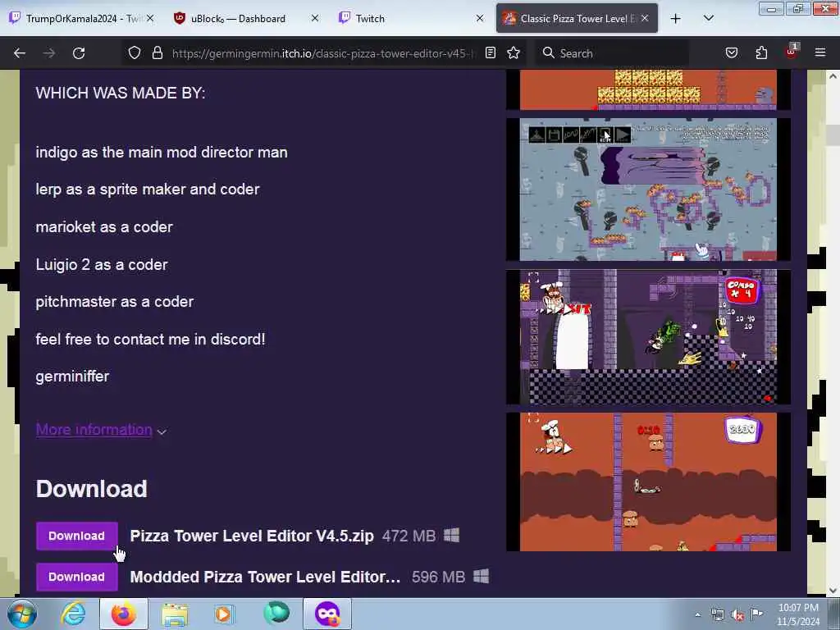This screenshot has height=630, width=840.
Task: Click the Moddded Pizza Tower Level Editor filename
Action: pyautogui.click(x=265, y=577)
